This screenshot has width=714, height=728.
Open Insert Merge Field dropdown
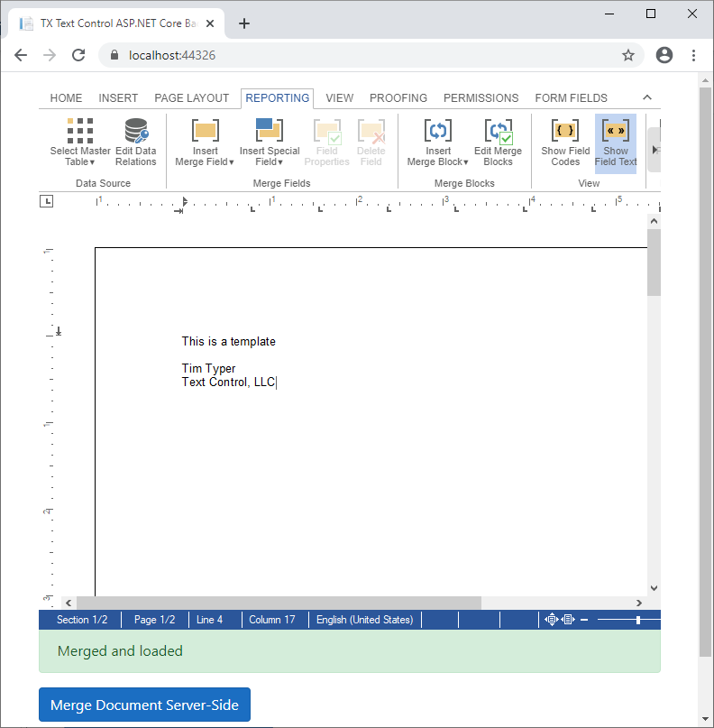[x=205, y=143]
